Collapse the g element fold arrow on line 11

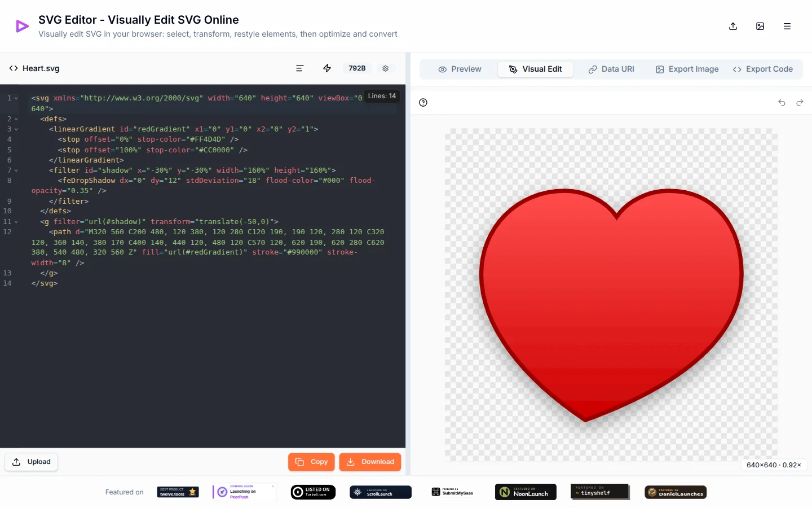16,222
